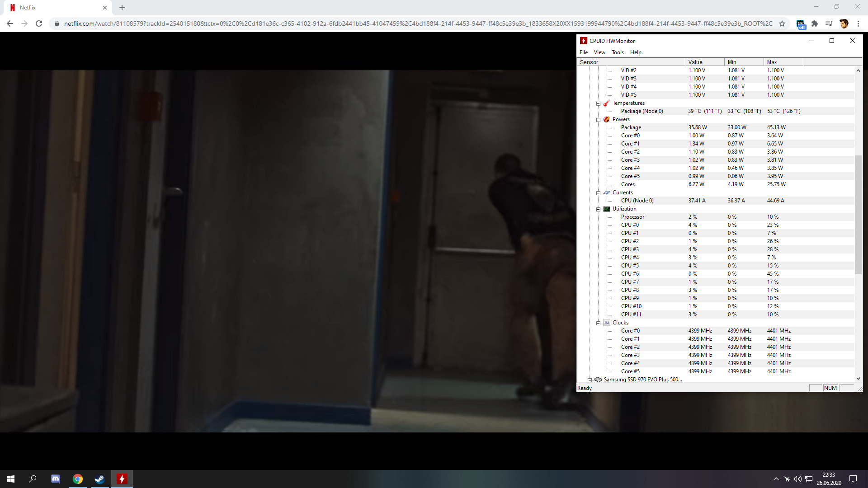Click the HWMonitor scroll down arrow

click(858, 379)
